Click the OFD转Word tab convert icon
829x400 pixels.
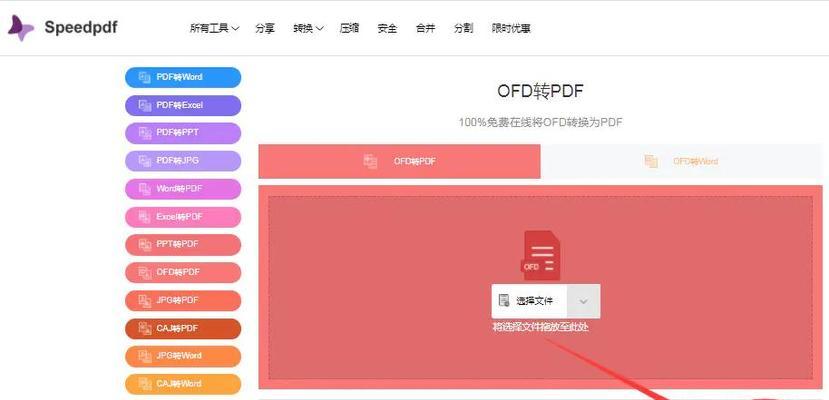pos(651,161)
